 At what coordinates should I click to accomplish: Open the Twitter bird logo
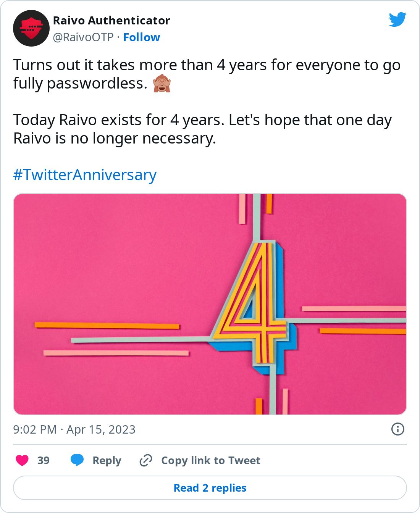[397, 19]
